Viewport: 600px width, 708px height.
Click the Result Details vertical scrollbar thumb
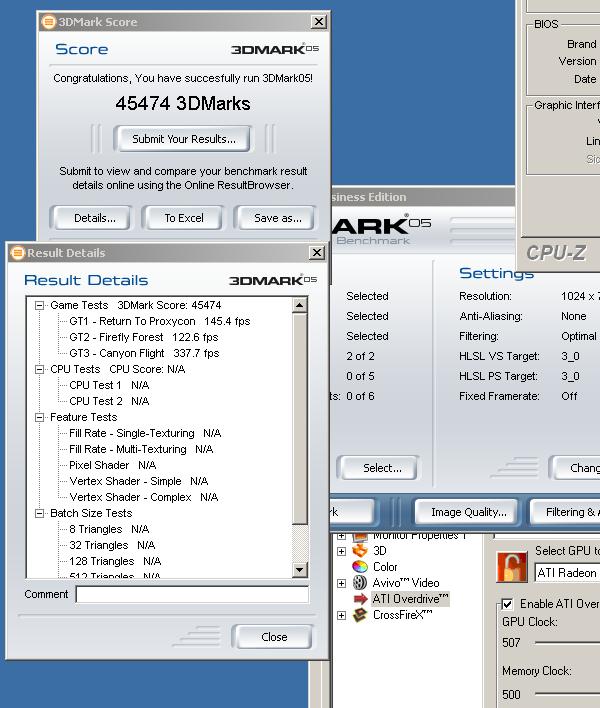(300, 419)
